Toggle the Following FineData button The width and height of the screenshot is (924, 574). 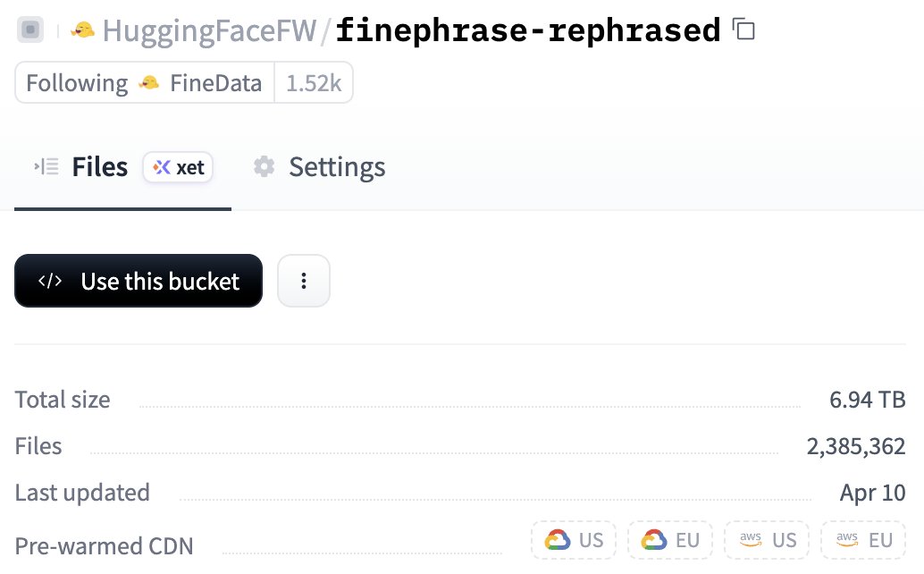pos(145,83)
